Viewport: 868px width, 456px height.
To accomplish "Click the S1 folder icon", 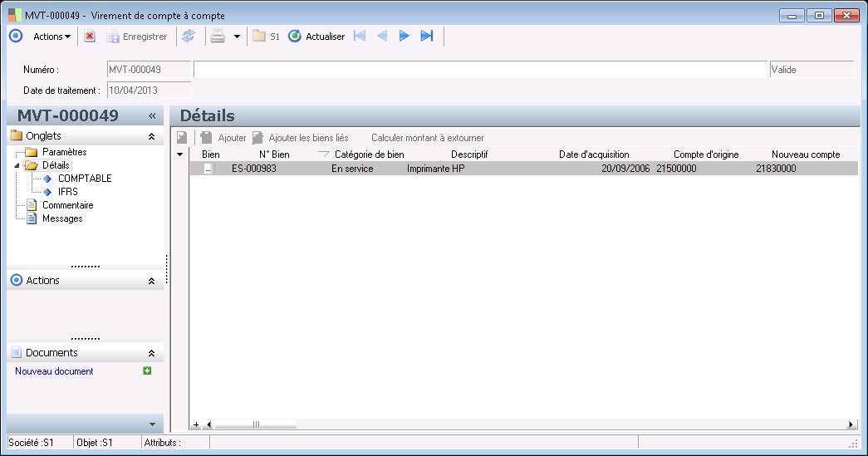I will [267, 37].
